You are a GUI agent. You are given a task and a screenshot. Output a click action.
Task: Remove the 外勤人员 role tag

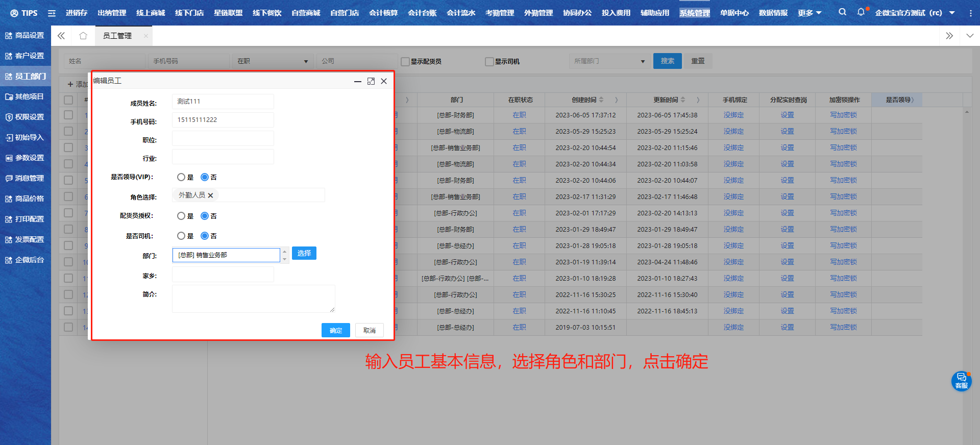coord(210,195)
